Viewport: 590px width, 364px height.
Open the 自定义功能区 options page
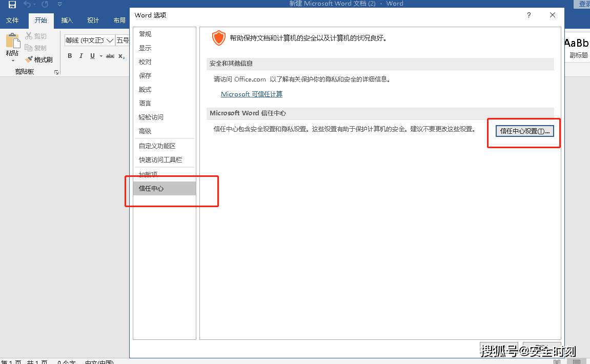165,146
